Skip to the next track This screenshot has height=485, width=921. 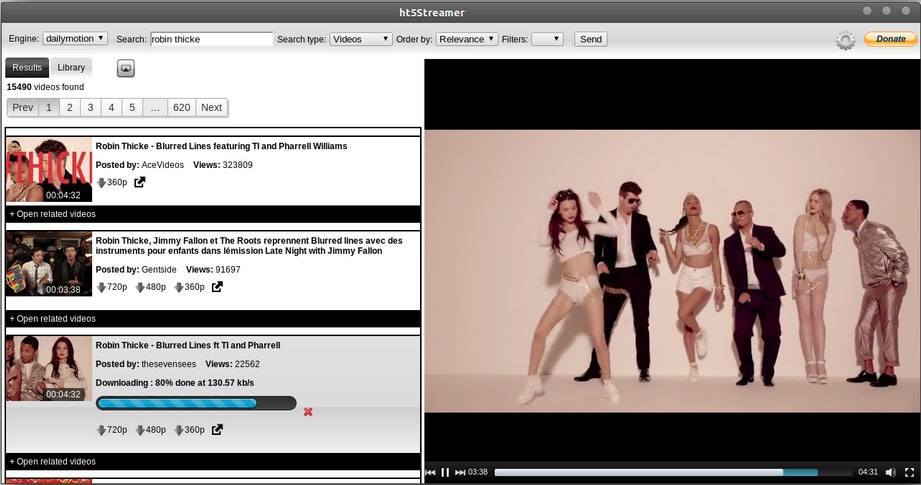(x=460, y=472)
